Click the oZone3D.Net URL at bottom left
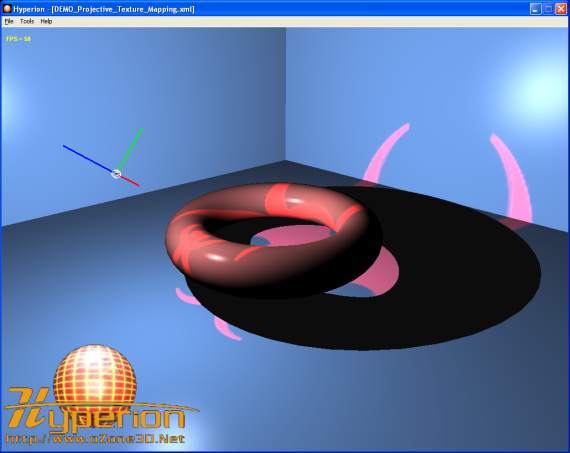The width and height of the screenshot is (570, 453). (x=95, y=438)
